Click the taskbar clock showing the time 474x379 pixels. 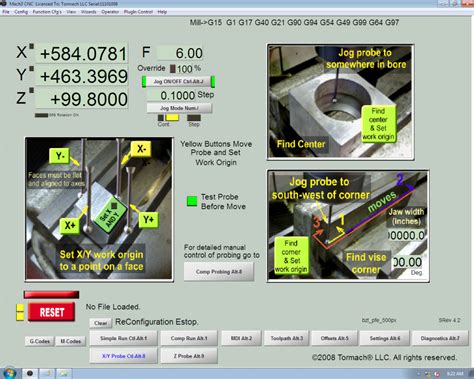455,373
